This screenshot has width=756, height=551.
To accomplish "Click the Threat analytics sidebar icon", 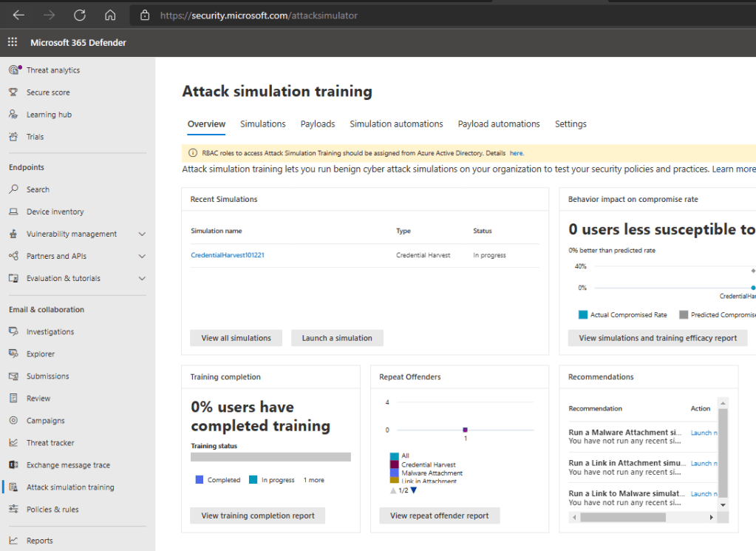I will pyautogui.click(x=13, y=70).
